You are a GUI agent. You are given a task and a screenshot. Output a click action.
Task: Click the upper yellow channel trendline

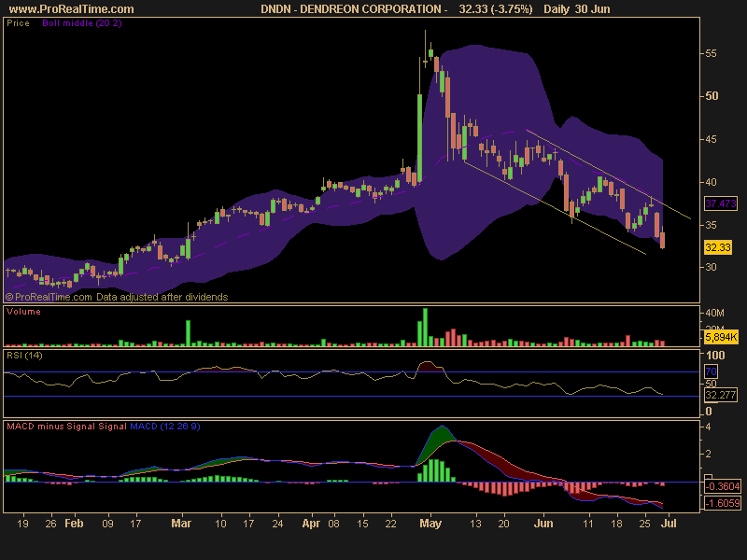click(609, 175)
